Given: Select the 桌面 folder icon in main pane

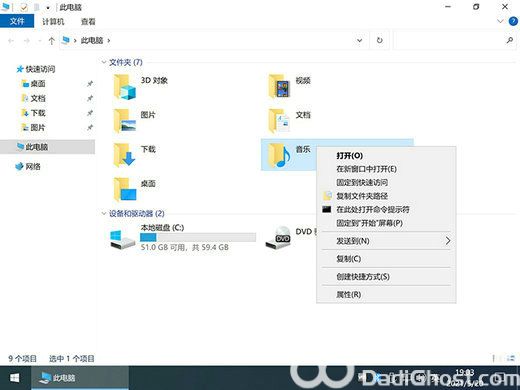Looking at the screenshot, I should coord(125,190).
